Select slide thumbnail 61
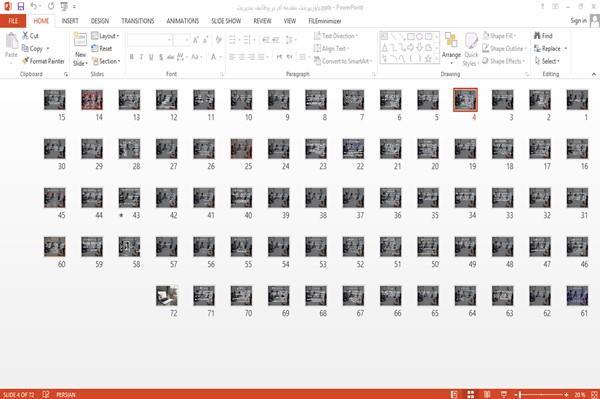Screen dimensions: 600x399 (x=577, y=296)
